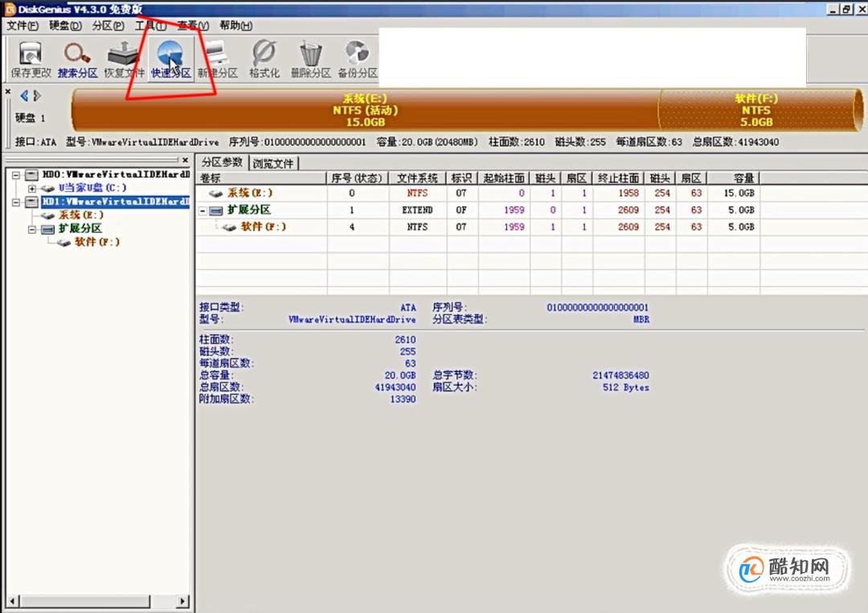
Task: Select U当家U盘(C:) in the tree
Action: 92,187
